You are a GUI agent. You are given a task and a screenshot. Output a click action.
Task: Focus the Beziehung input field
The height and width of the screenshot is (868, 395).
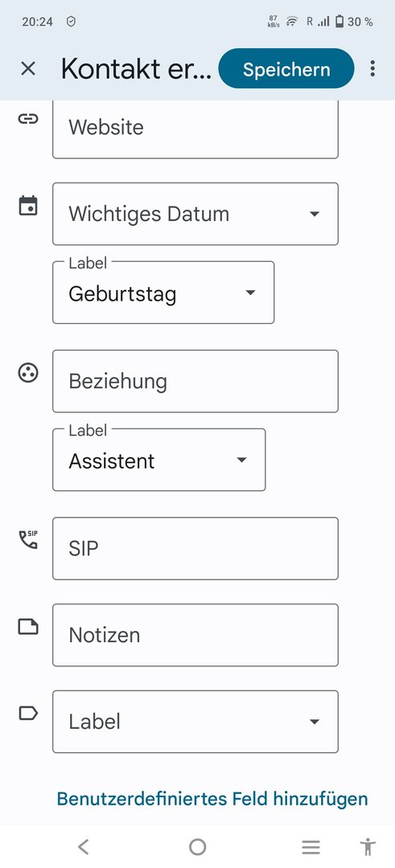click(x=195, y=381)
